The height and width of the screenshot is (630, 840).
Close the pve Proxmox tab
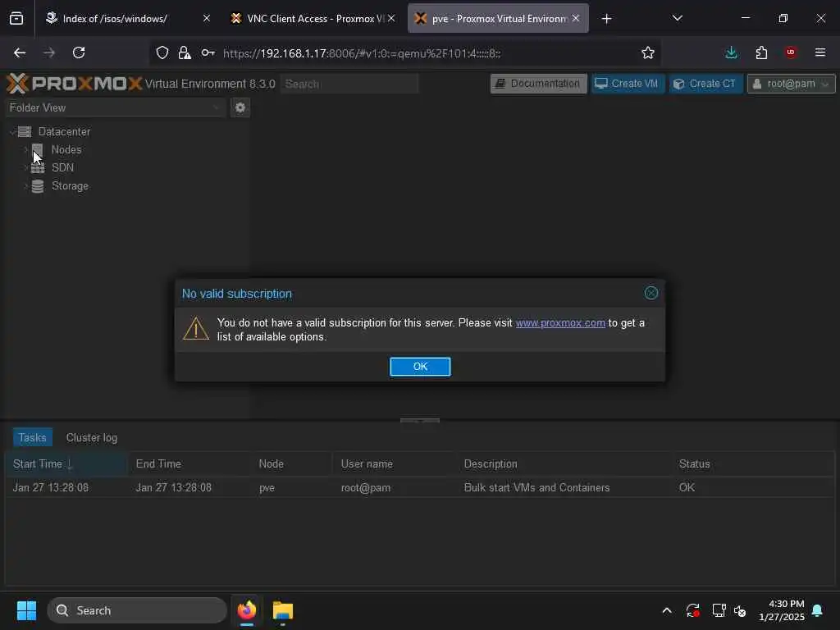pyautogui.click(x=576, y=19)
